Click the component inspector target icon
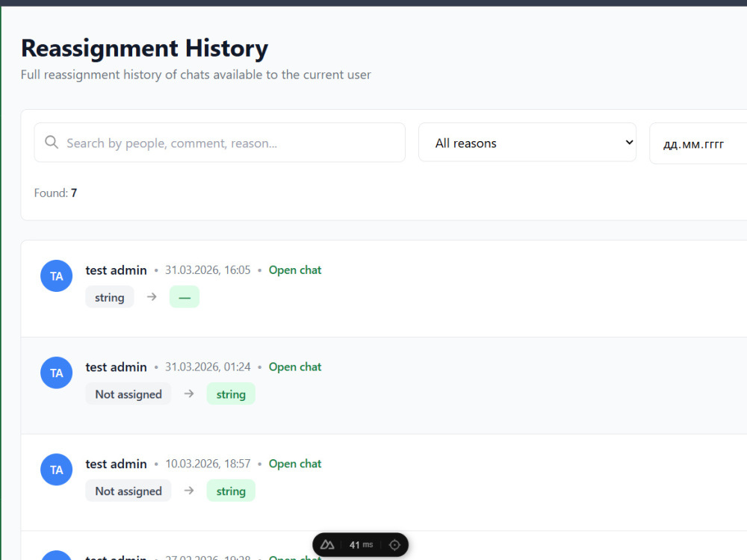 click(x=394, y=545)
